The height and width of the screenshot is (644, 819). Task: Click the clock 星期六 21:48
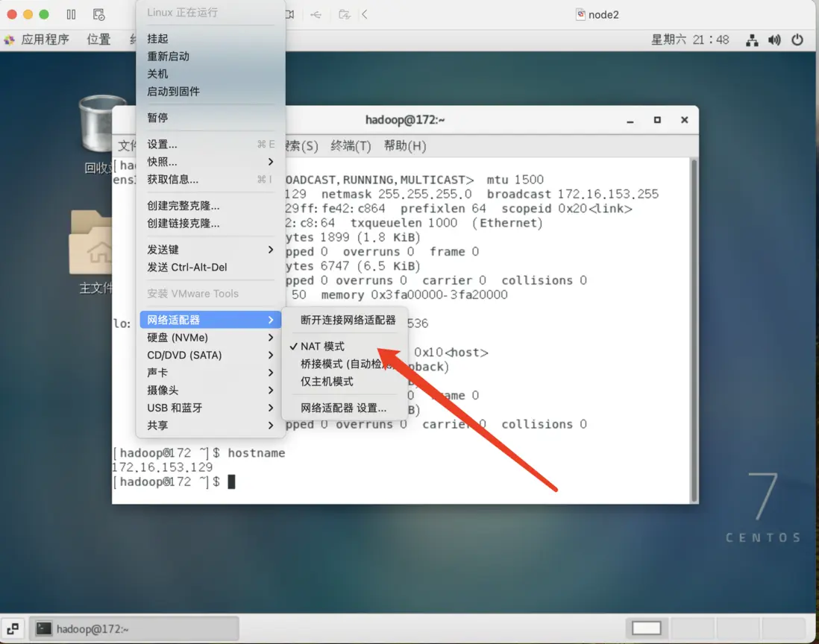coord(689,40)
